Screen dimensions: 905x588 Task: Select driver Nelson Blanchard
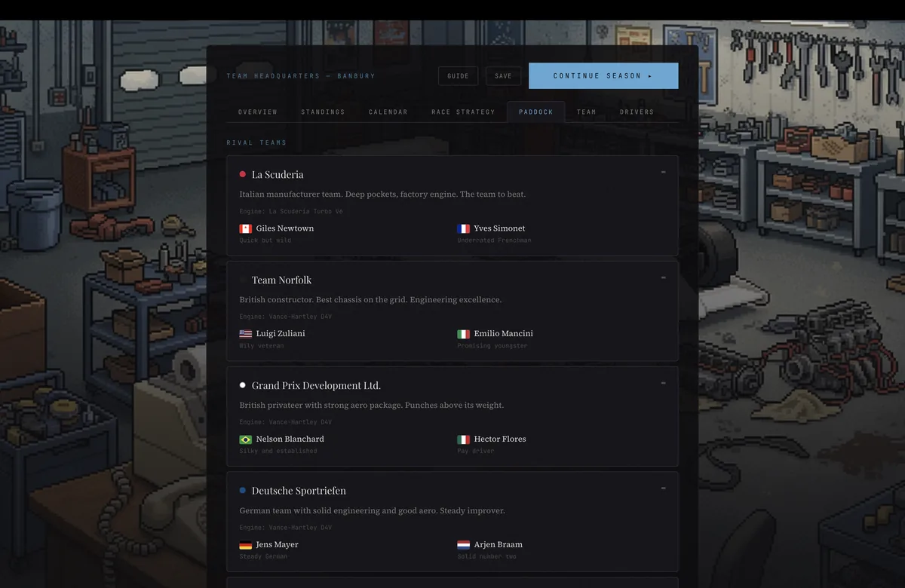tap(290, 439)
